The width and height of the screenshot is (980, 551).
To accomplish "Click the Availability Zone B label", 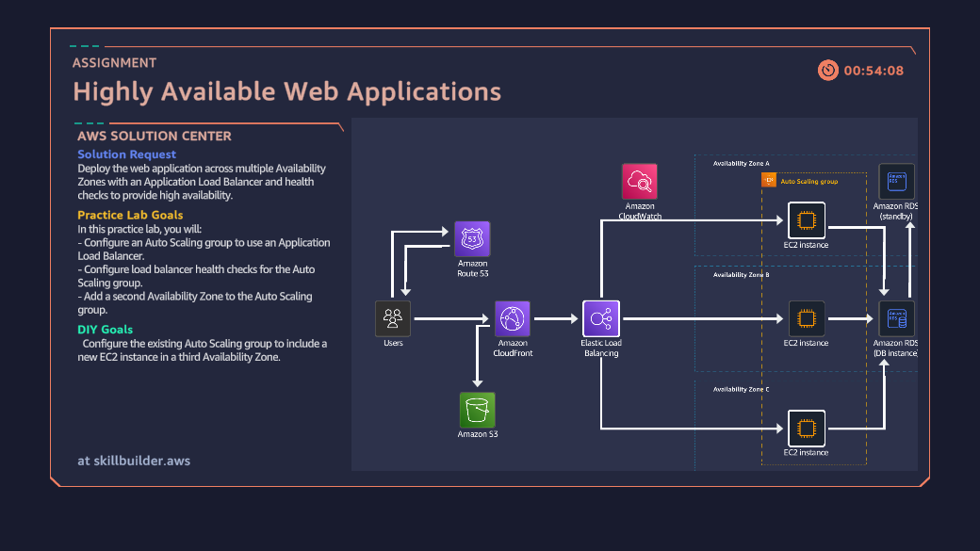I will coord(742,275).
